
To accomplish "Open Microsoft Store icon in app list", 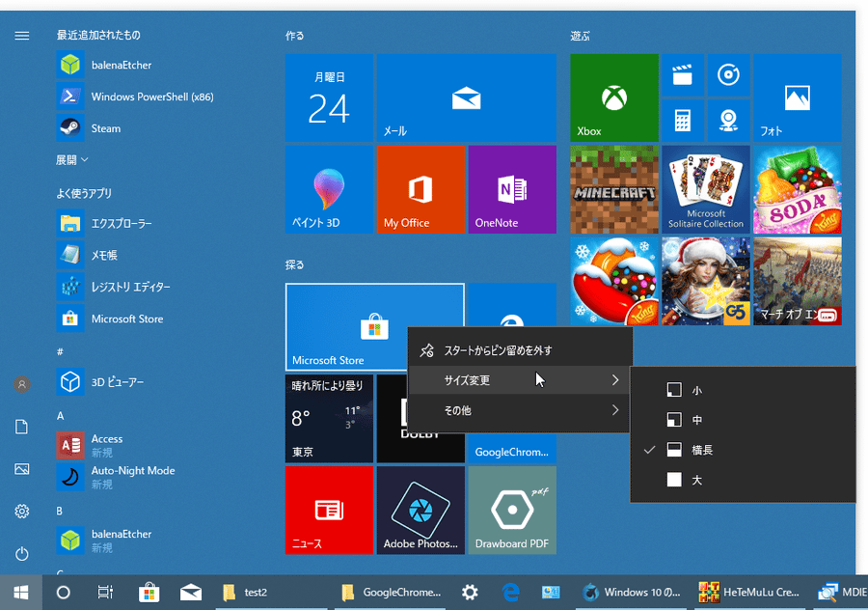I will 70,319.
